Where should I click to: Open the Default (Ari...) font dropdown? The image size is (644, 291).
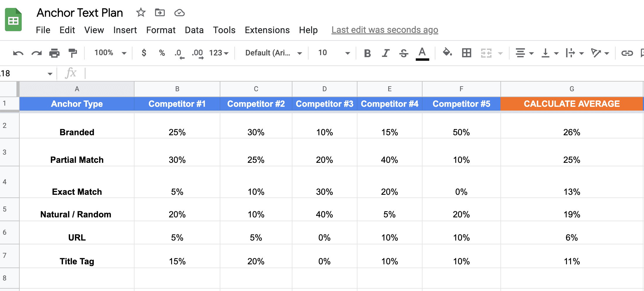(x=273, y=53)
